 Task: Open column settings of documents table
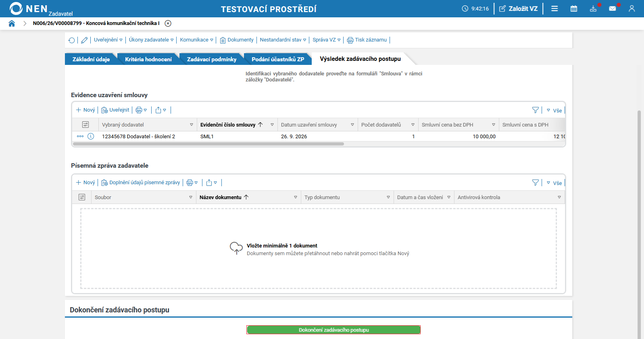(x=82, y=197)
